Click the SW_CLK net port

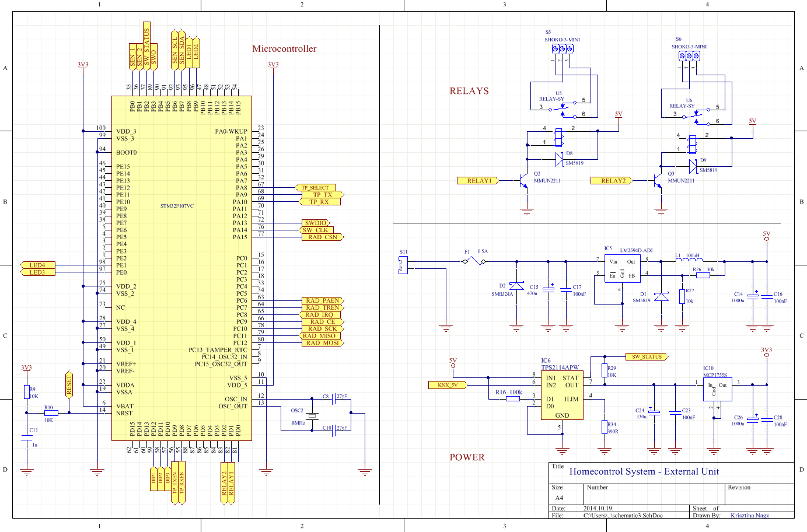click(x=317, y=230)
